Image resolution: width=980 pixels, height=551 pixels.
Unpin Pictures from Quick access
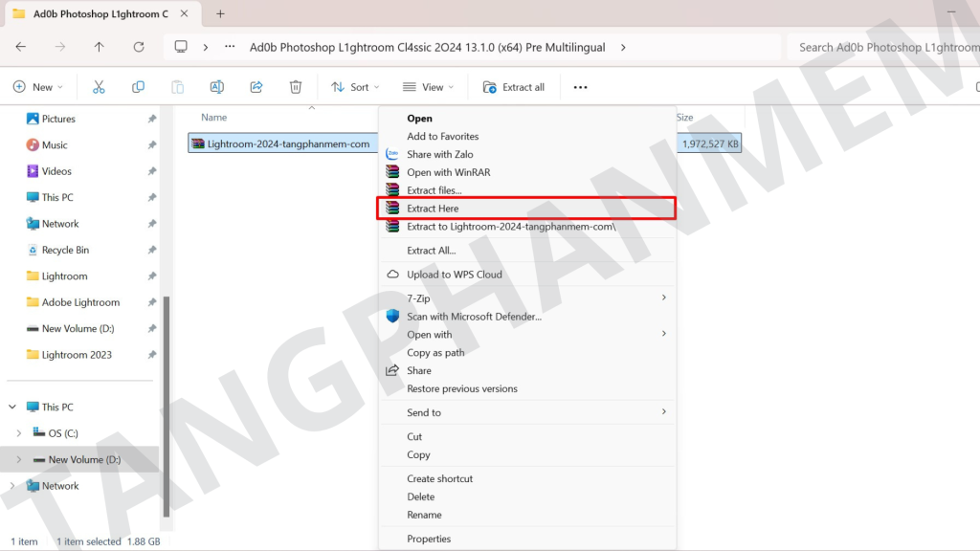pyautogui.click(x=151, y=120)
